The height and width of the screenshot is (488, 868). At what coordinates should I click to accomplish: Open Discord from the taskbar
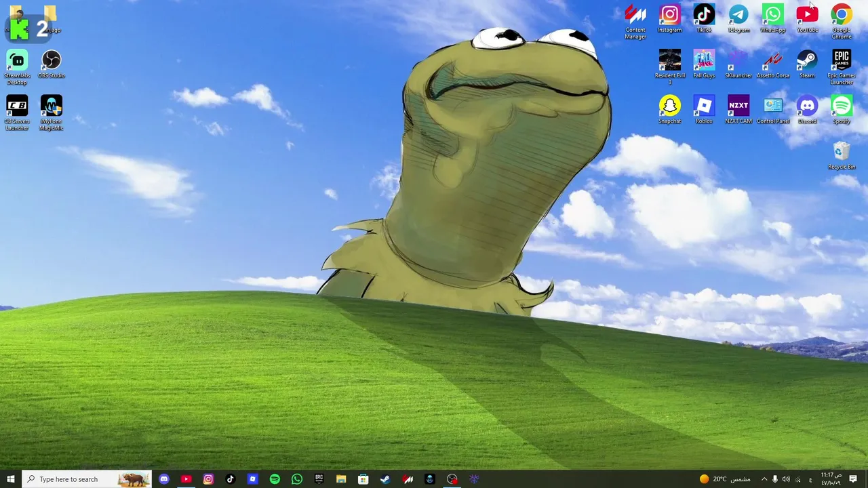(163, 479)
